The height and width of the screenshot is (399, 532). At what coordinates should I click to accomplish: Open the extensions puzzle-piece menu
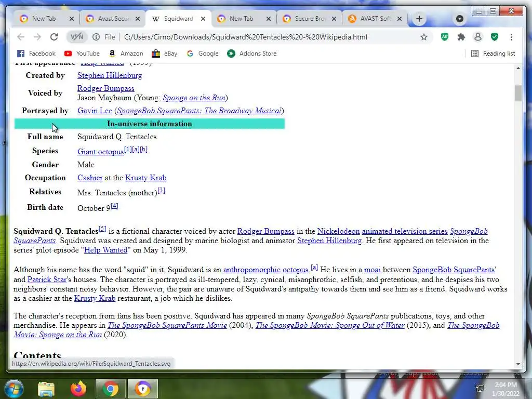pyautogui.click(x=461, y=37)
